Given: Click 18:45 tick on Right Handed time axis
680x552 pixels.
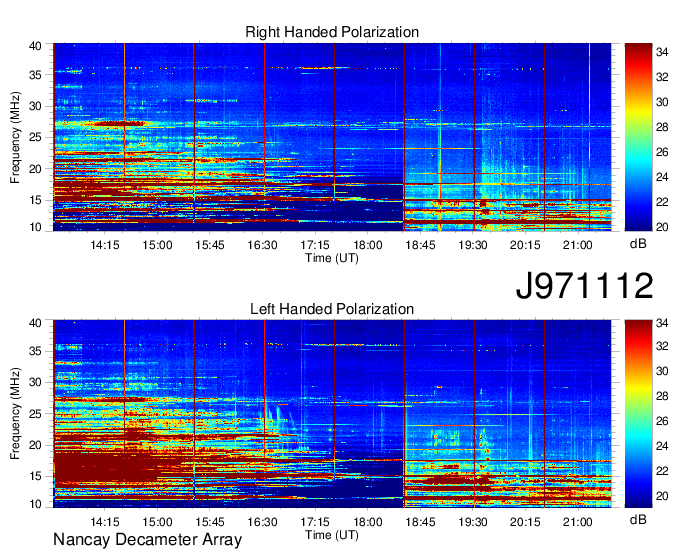Looking at the screenshot, I should pos(420,245).
